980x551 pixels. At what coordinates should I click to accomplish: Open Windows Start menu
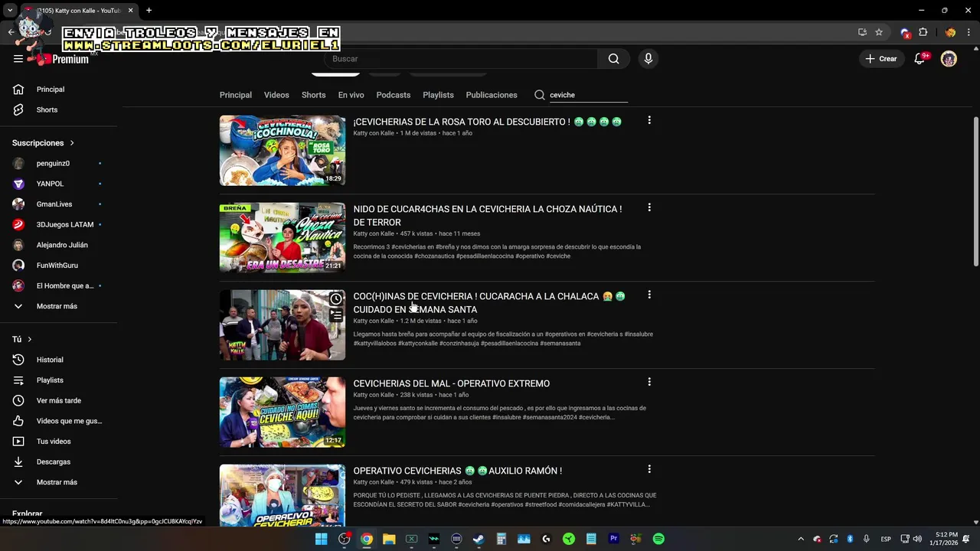pos(322,539)
